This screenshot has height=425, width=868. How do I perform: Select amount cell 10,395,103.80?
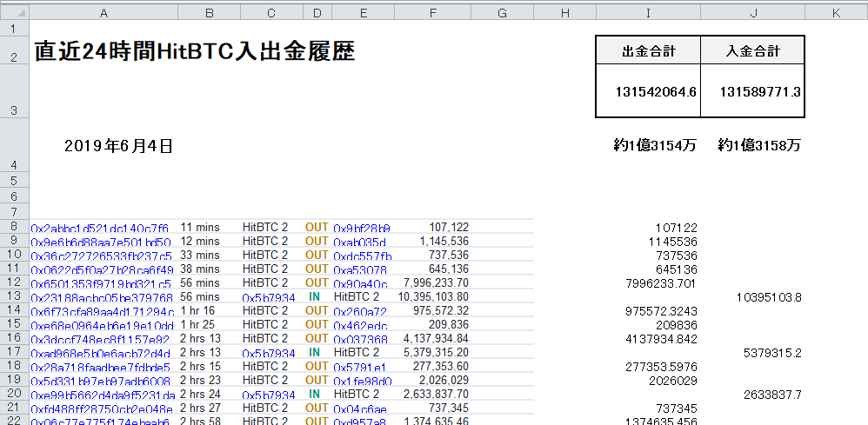(x=433, y=296)
